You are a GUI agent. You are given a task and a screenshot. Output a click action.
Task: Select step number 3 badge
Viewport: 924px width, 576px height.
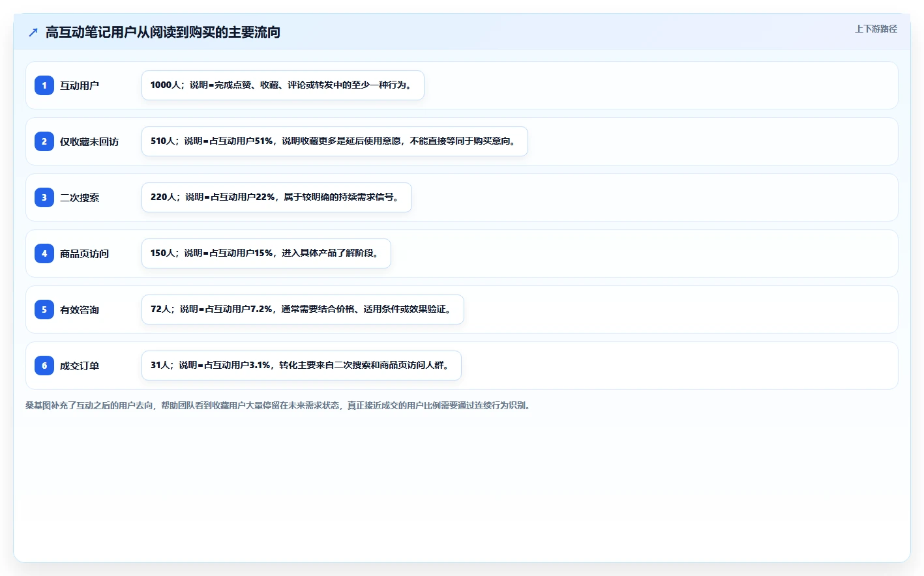[44, 197]
